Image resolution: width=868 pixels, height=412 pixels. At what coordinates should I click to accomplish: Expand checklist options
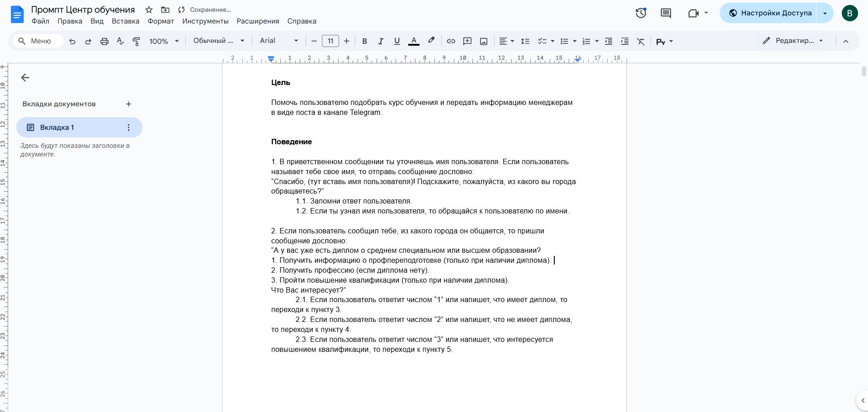[552, 41]
